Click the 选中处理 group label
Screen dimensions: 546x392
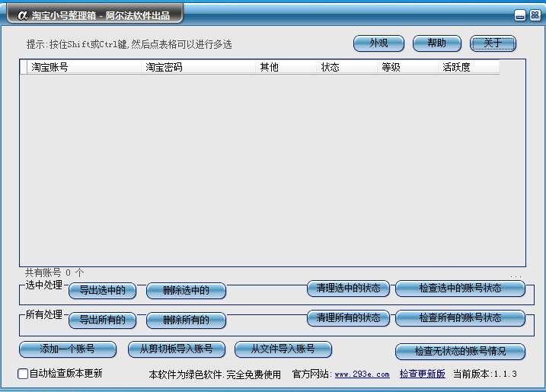(44, 285)
